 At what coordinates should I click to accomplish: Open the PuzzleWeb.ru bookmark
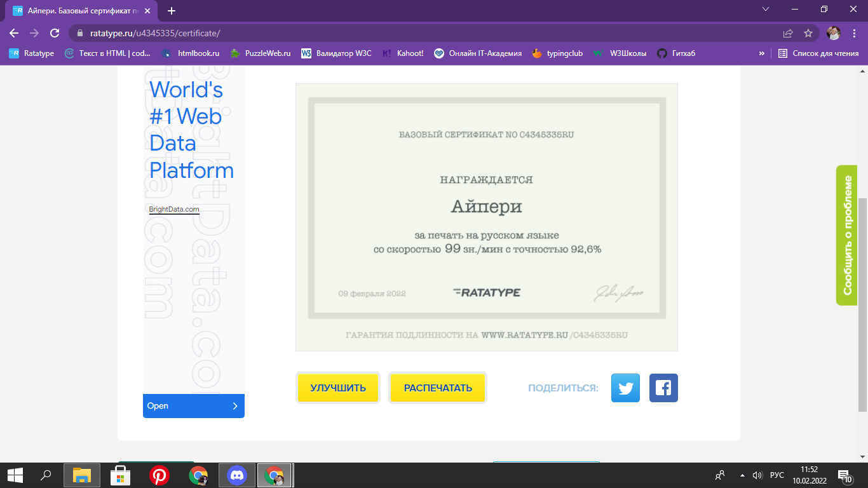[x=261, y=53]
